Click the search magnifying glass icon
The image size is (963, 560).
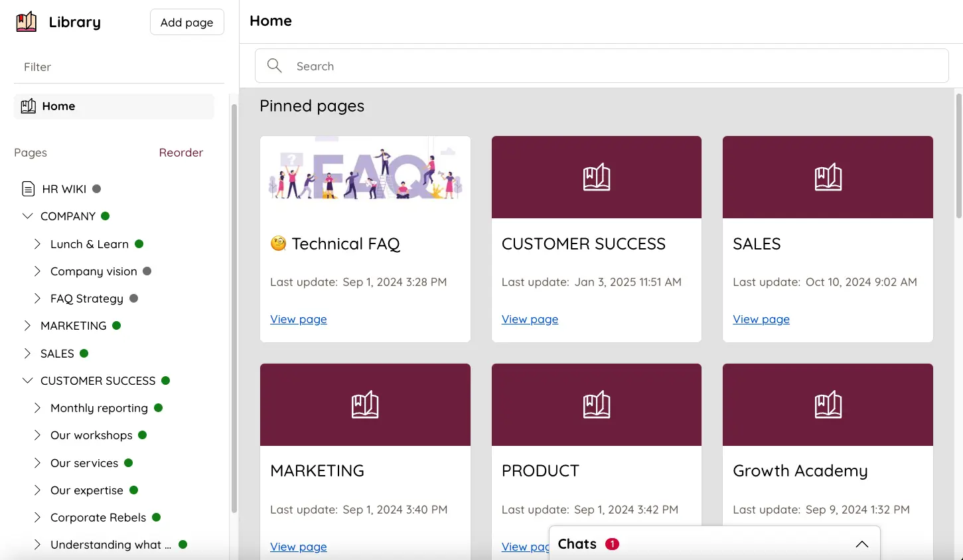point(274,66)
